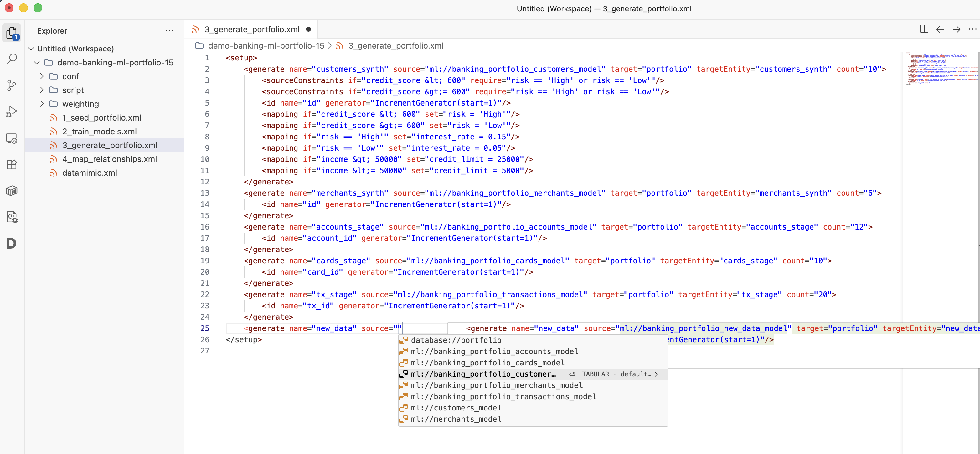Image resolution: width=980 pixels, height=454 pixels.
Task: Click the unsaved dot on 3_generate_portfolio.xml tab
Action: (308, 29)
